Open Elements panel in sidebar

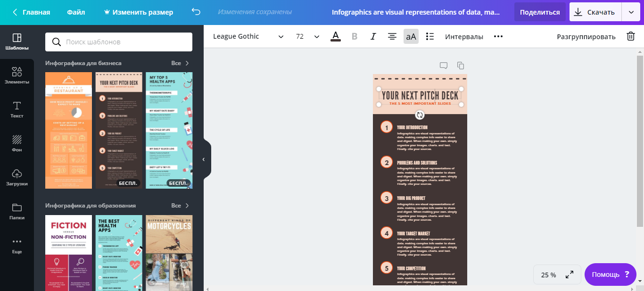[17, 75]
